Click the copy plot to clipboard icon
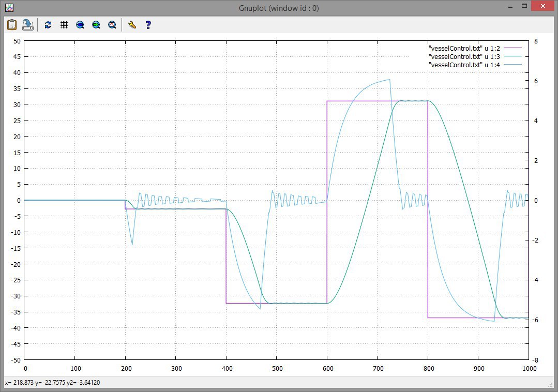Image resolution: width=558 pixels, height=392 pixels. click(x=12, y=24)
